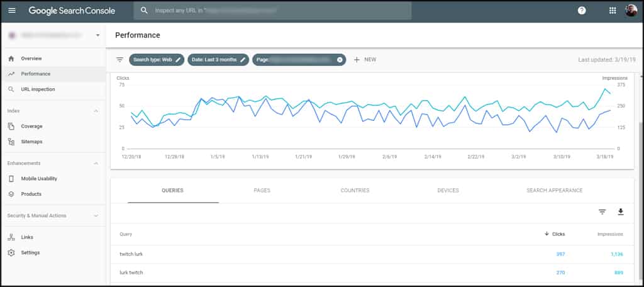Click the 3/18/19 date on chart axis

click(x=605, y=157)
